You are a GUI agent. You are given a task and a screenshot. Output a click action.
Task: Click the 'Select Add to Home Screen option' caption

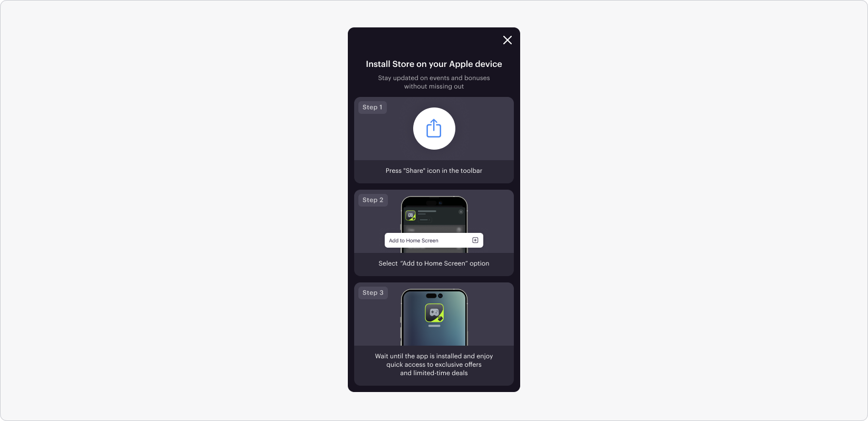[x=434, y=263]
